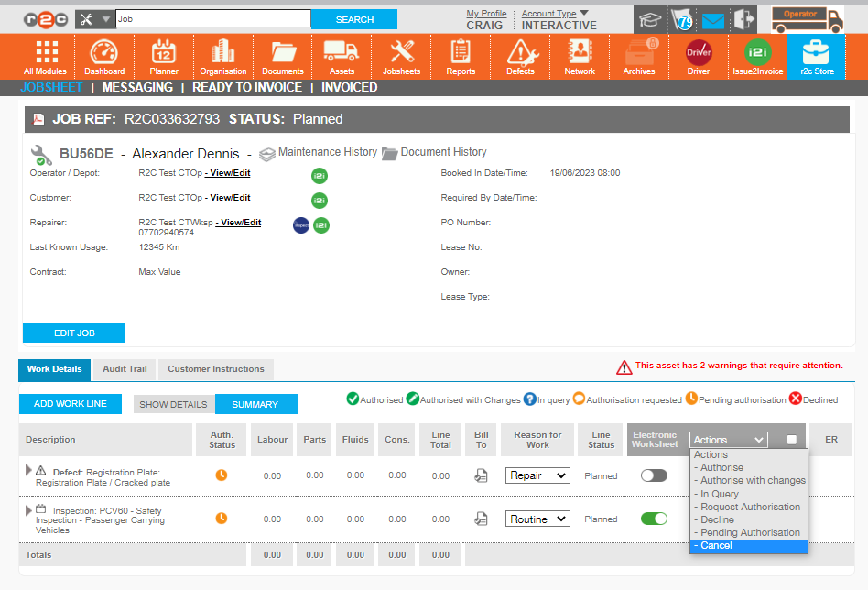Click the PDF icon next to JOB REF
868x590 pixels.
[38, 119]
